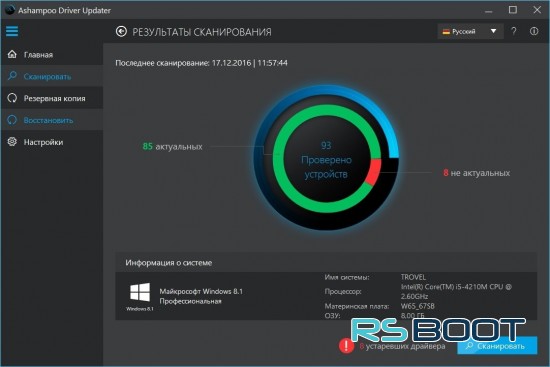
Task: Click the back arrow next to РЕЗУЛЬТАТЫ СКАНИРОВАНИЯ
Action: pos(121,32)
